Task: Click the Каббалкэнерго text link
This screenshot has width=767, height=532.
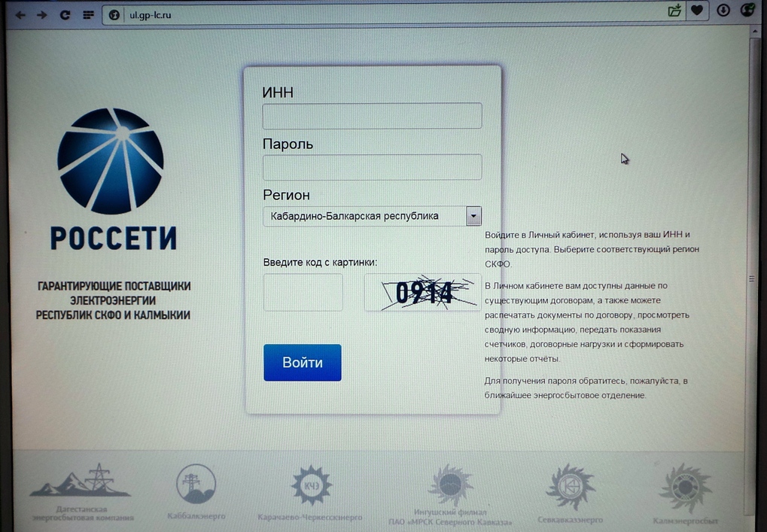Action: pyautogui.click(x=196, y=516)
